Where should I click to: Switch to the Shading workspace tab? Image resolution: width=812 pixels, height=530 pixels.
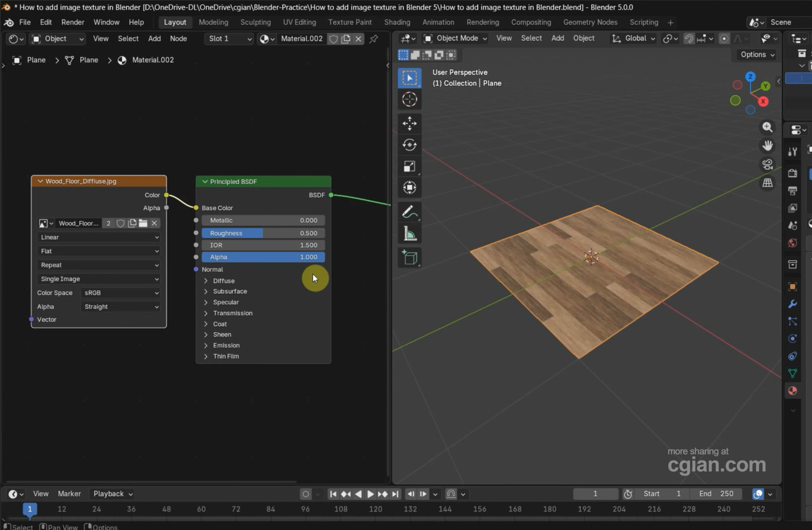[397, 22]
